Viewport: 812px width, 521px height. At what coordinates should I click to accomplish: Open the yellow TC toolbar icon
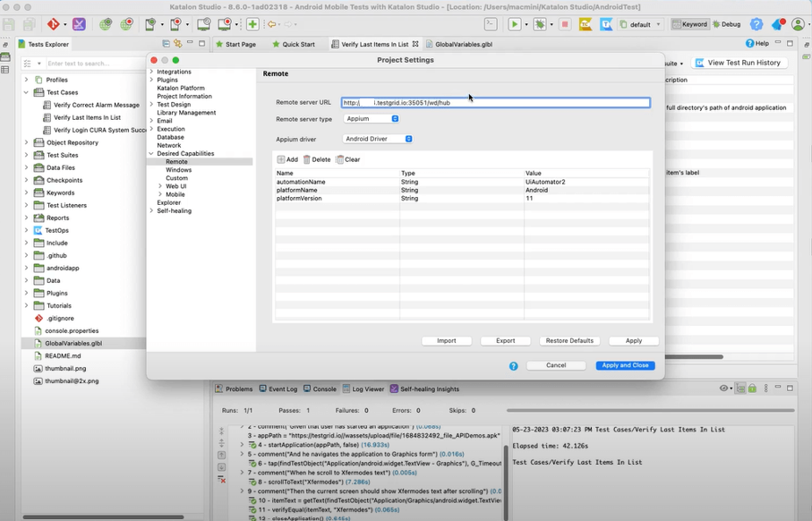click(585, 24)
